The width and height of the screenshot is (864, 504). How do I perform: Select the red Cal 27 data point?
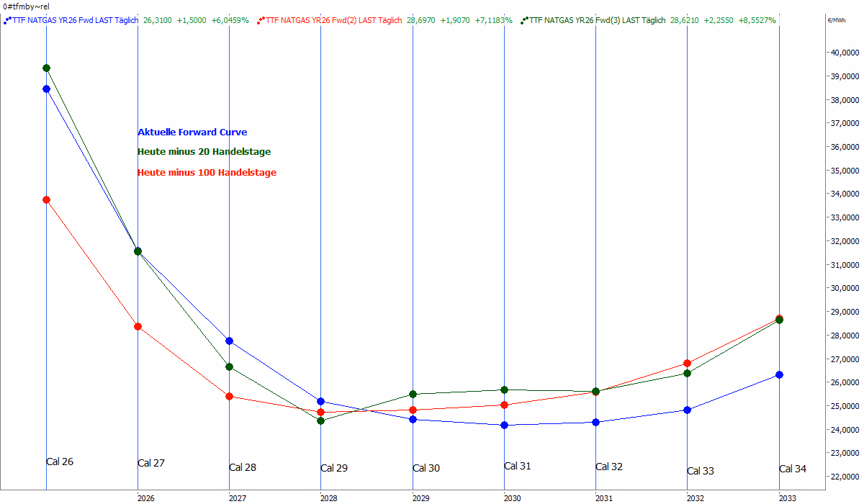[138, 327]
